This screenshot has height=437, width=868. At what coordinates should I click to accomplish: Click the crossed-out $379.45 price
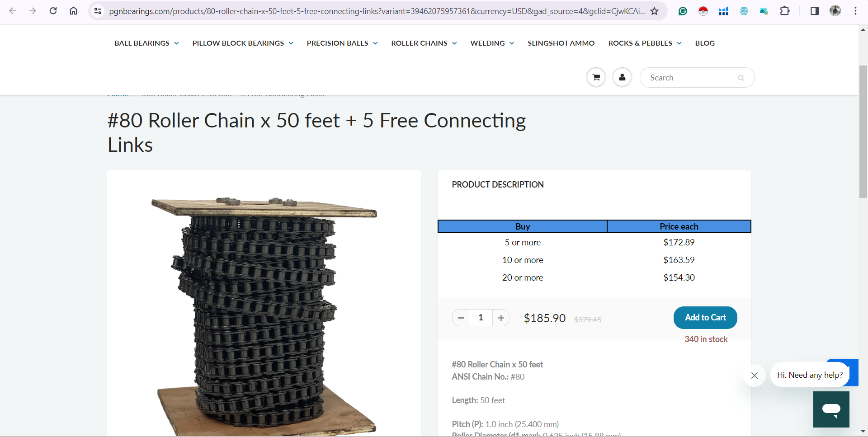(x=588, y=320)
